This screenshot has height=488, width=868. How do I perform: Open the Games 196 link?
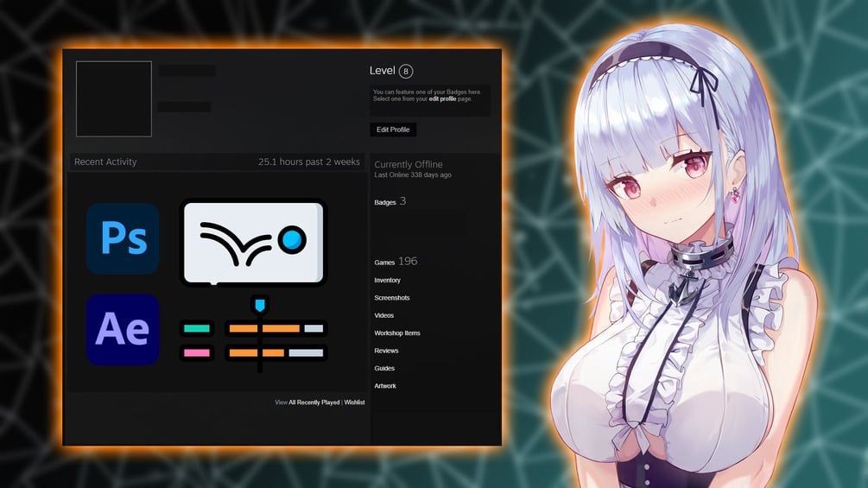tap(396, 261)
